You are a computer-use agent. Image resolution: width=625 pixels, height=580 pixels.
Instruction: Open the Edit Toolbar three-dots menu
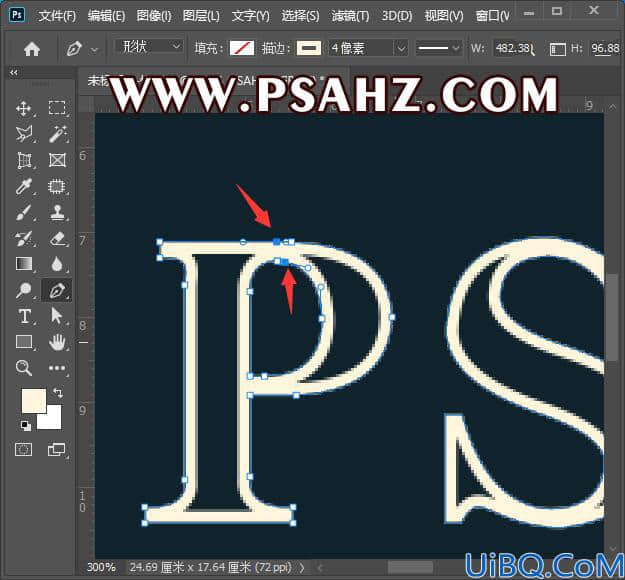(57, 368)
